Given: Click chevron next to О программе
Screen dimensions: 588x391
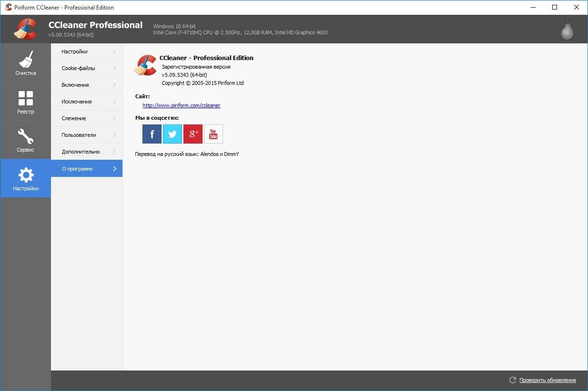Looking at the screenshot, I should click(x=114, y=169).
